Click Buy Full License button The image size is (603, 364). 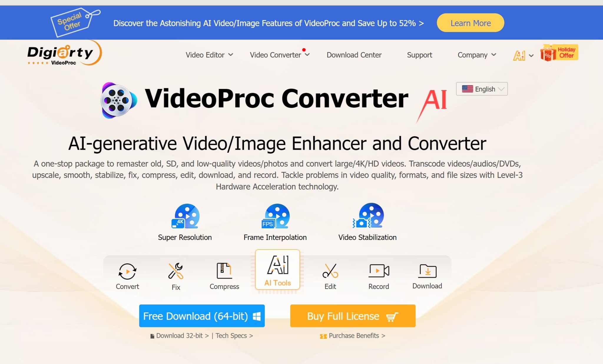353,315
